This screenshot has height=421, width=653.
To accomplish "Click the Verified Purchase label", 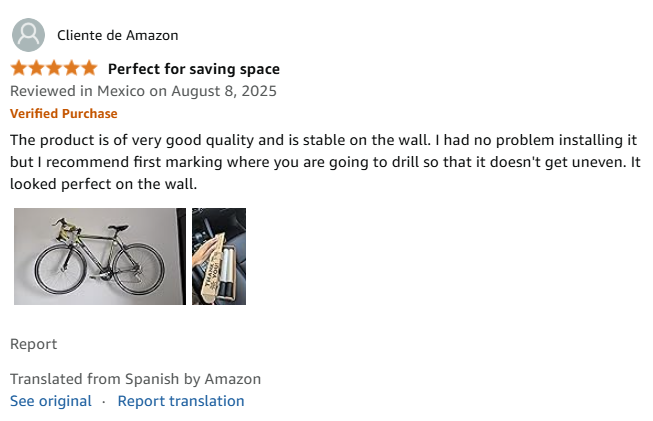I will coord(63,113).
